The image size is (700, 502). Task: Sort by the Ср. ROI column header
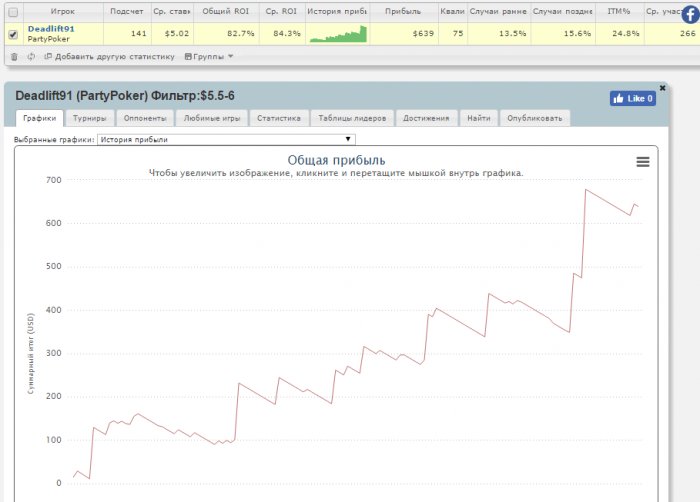click(x=282, y=12)
